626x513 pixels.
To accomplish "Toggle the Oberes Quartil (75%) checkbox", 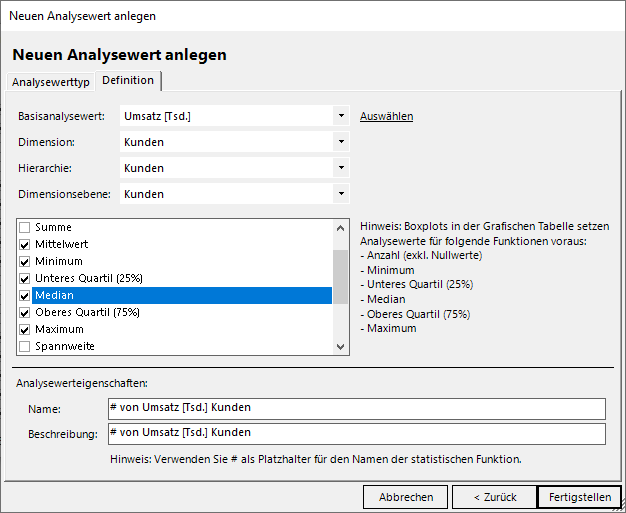I will coord(25,313).
